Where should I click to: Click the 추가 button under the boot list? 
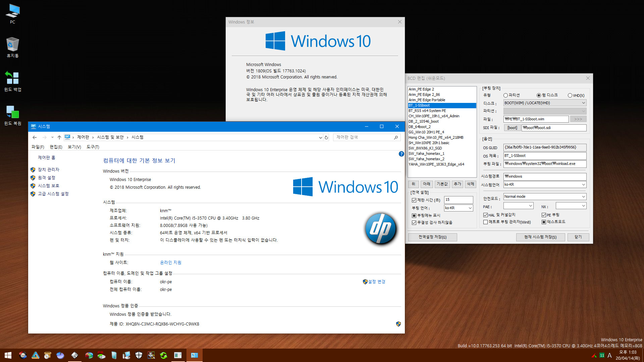458,184
